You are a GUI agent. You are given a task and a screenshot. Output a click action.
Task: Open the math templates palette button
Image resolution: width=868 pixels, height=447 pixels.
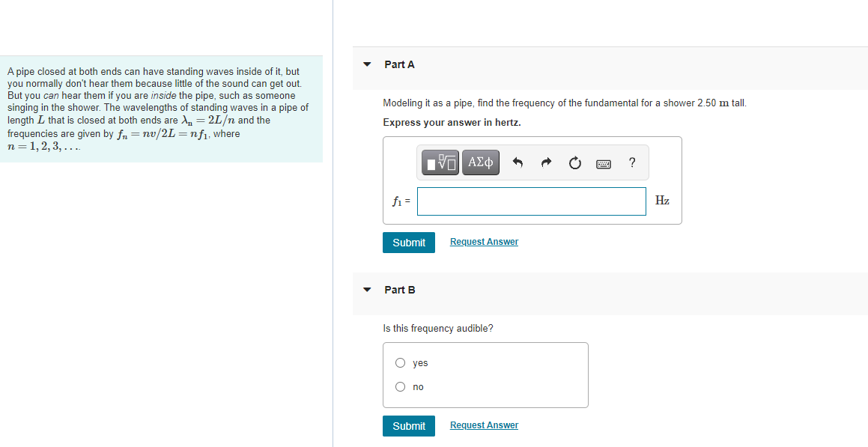[440, 162]
